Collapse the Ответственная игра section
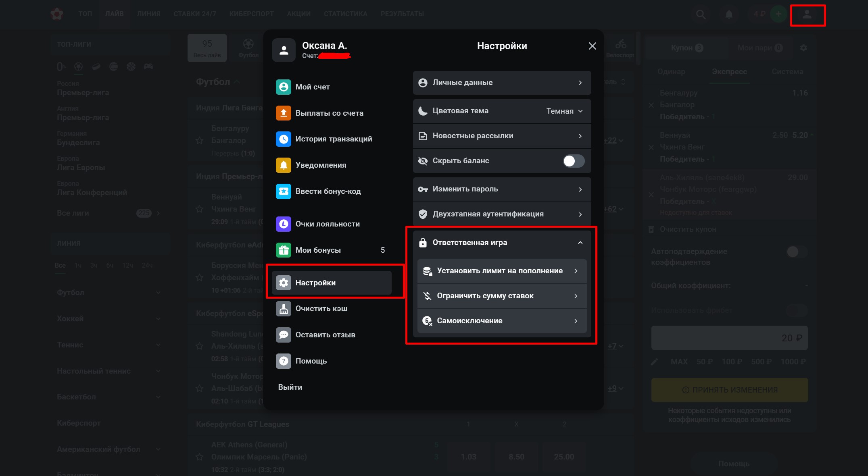This screenshot has width=868, height=476. (x=580, y=243)
